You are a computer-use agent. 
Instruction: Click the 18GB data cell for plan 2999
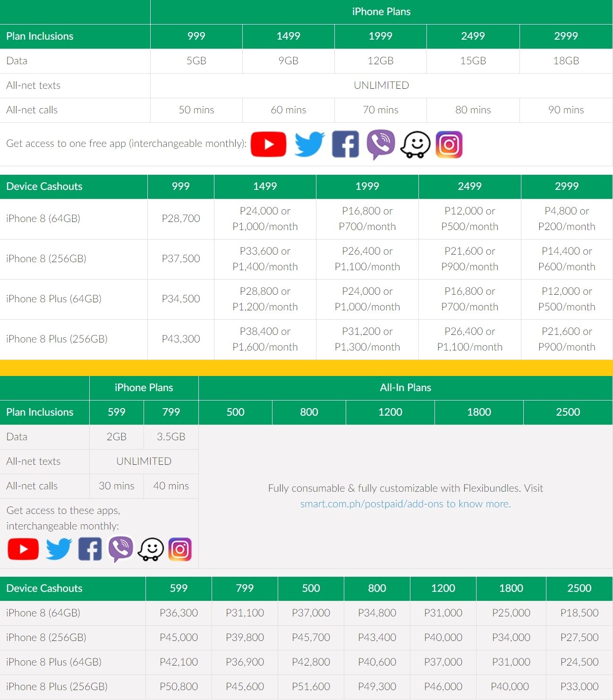pos(566,61)
